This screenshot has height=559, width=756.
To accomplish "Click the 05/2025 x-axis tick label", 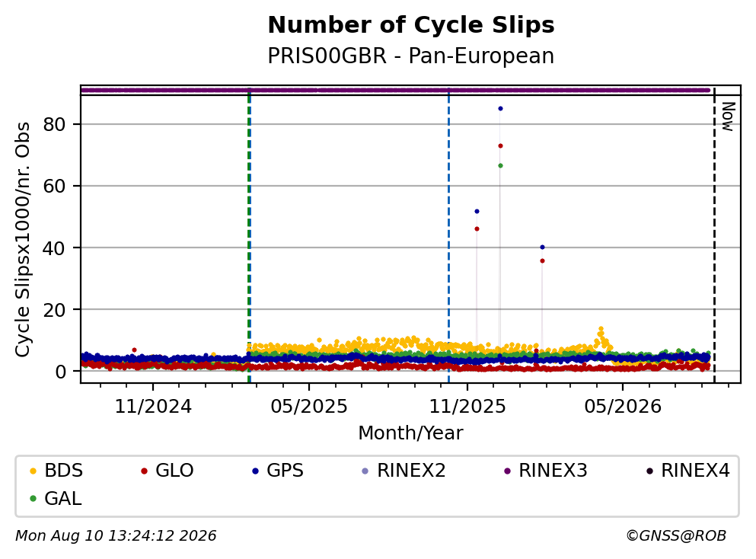I will [308, 407].
